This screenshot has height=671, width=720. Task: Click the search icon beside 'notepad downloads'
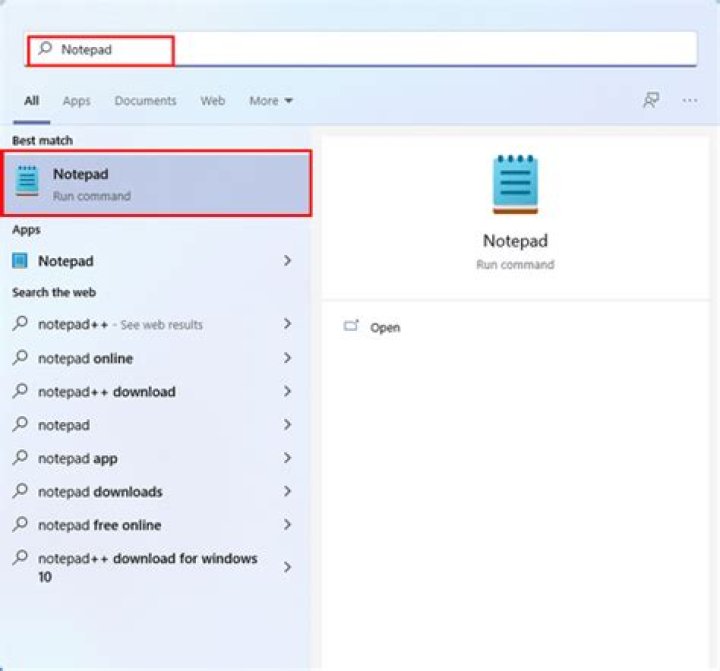(x=20, y=491)
